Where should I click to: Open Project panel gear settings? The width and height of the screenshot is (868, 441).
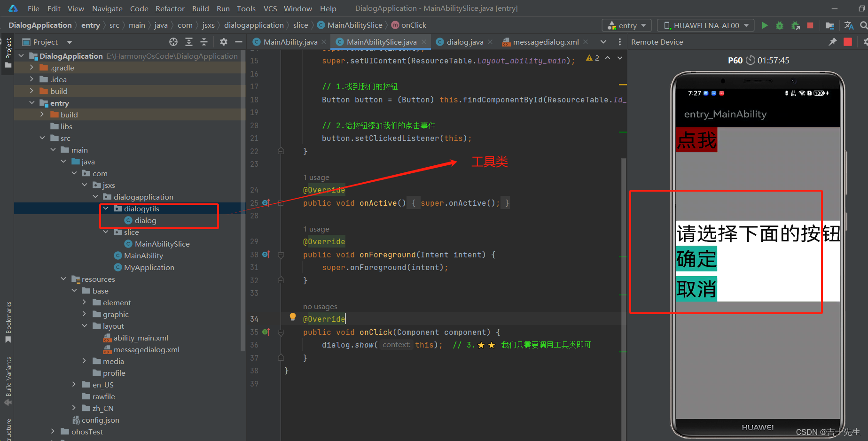point(224,42)
